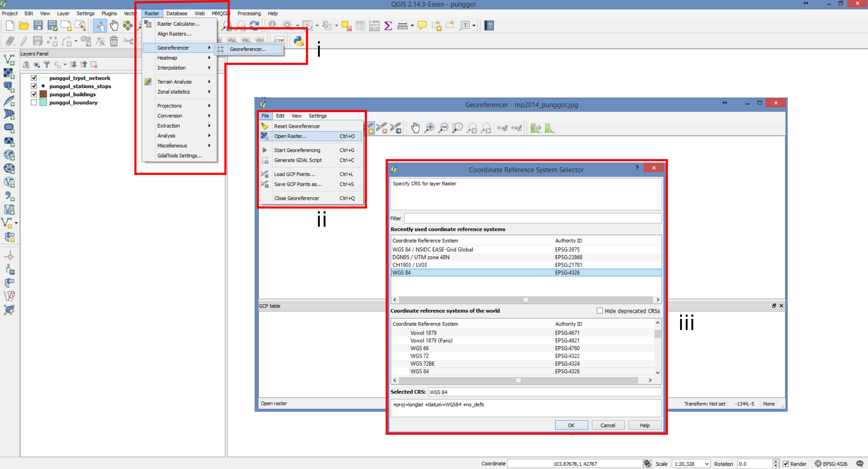Open the Scale dropdown

point(706,464)
